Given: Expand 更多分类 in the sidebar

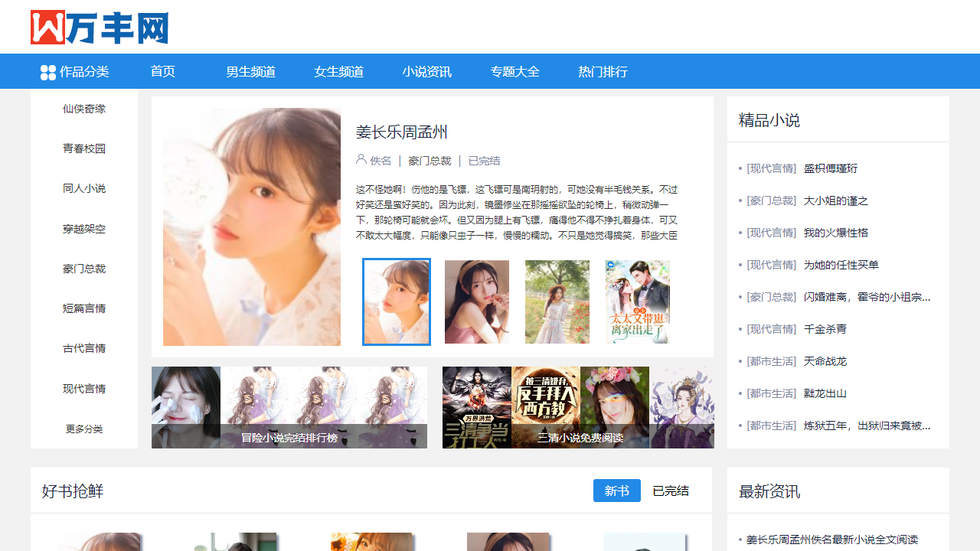Looking at the screenshot, I should [84, 429].
